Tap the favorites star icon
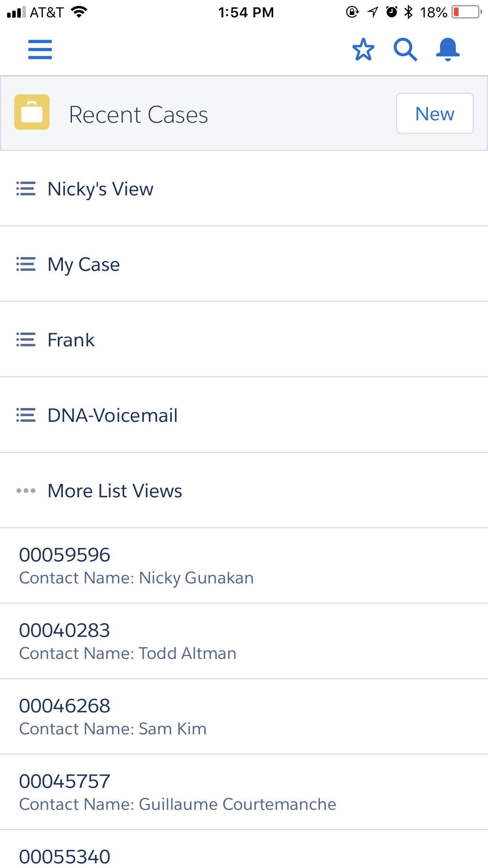Screen dimensions: 488x868 363,50
